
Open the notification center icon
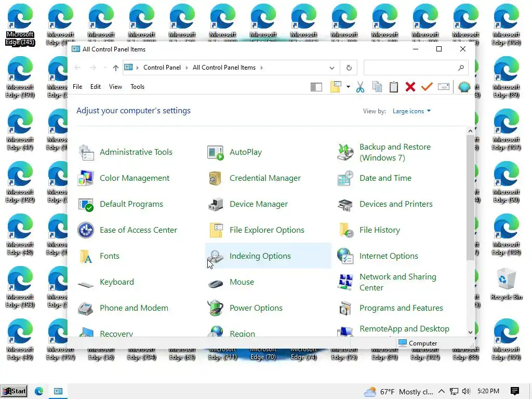click(x=515, y=391)
